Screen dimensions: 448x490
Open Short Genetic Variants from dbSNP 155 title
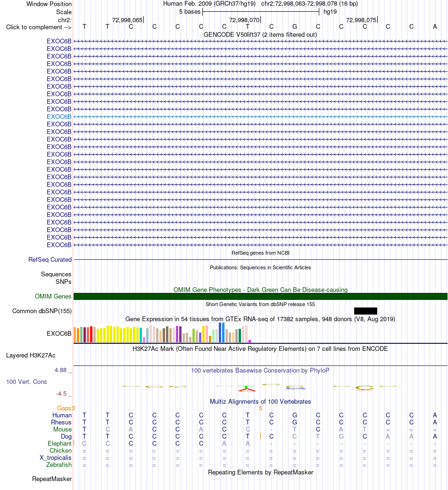pos(260,304)
